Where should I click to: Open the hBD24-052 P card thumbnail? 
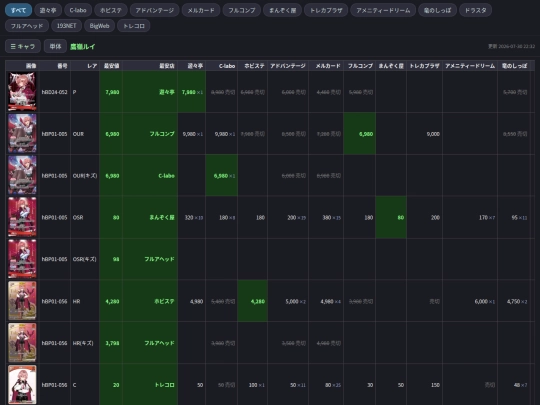22,92
